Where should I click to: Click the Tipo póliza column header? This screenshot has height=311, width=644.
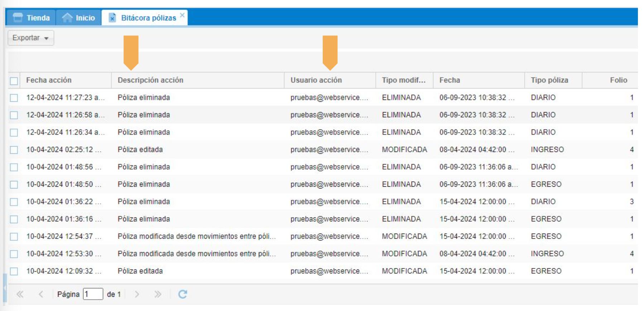click(x=549, y=80)
